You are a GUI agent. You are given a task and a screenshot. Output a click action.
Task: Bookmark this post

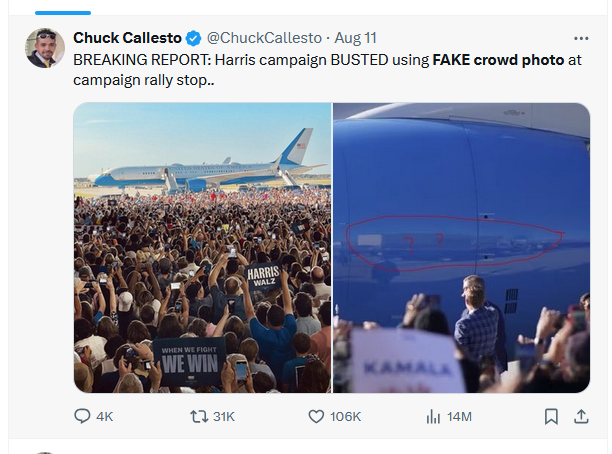pyautogui.click(x=551, y=416)
